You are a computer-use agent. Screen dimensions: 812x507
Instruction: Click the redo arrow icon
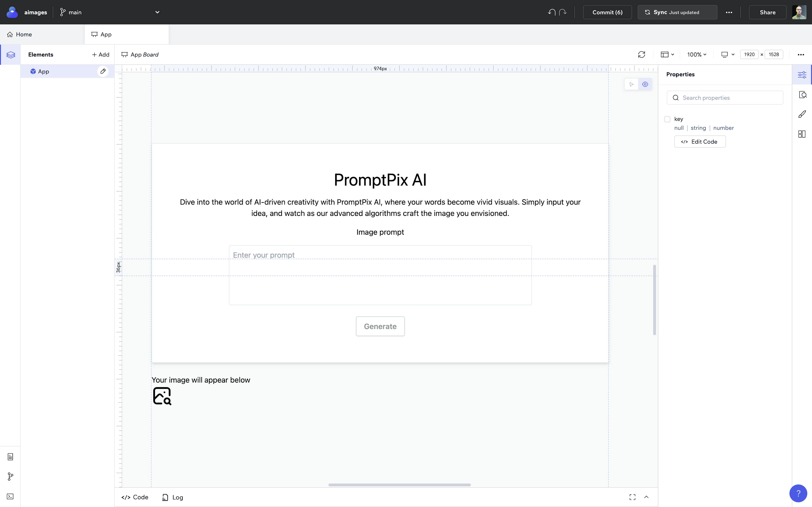(x=562, y=12)
